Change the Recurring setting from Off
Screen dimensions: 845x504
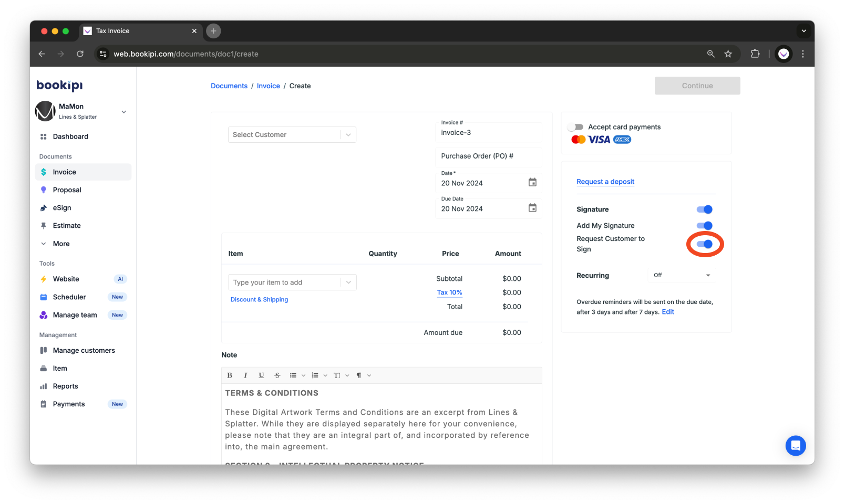(681, 275)
